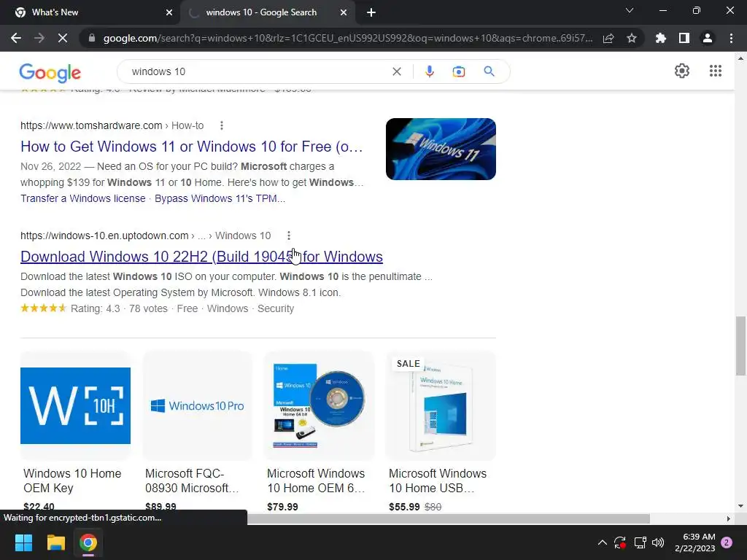Start voice search with the microphone
The width and height of the screenshot is (747, 560).
(x=429, y=71)
